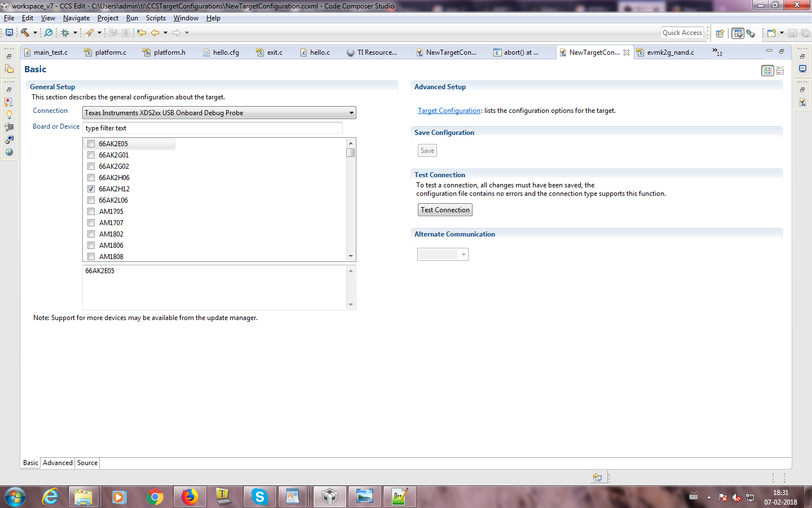Screen dimensions: 812x508
Task: Select the Advanced tab at the bottom
Action: pos(58,463)
